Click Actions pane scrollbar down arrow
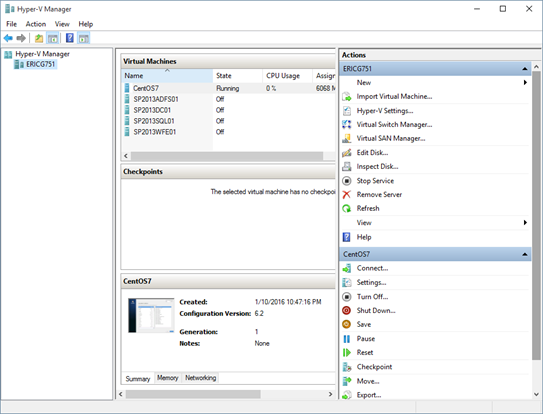Viewport: 543px width, 414px height. coord(536,394)
